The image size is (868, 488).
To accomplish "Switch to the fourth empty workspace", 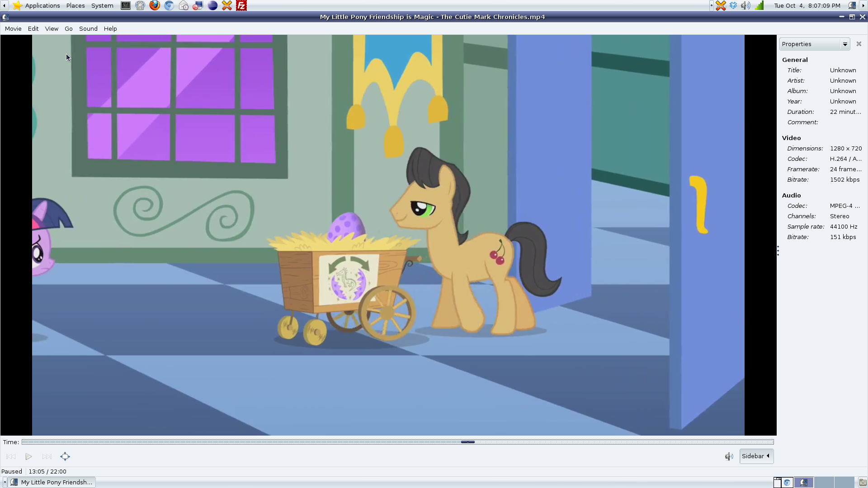I will pos(844,482).
